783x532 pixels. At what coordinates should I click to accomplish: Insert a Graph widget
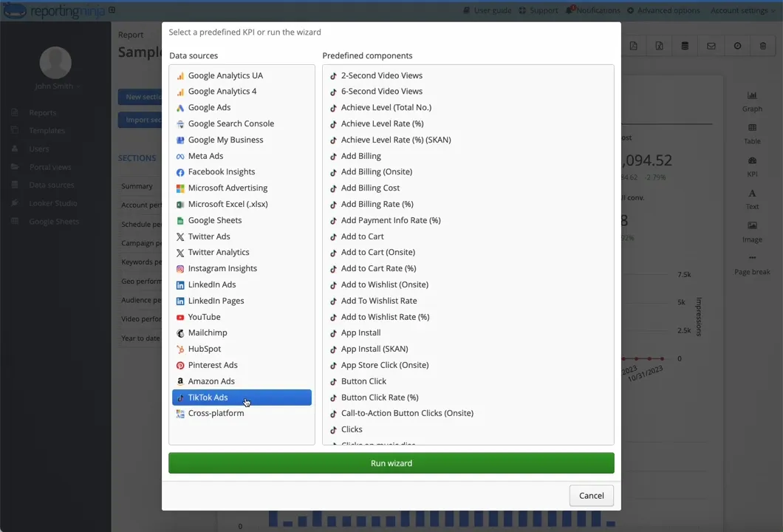click(x=752, y=101)
